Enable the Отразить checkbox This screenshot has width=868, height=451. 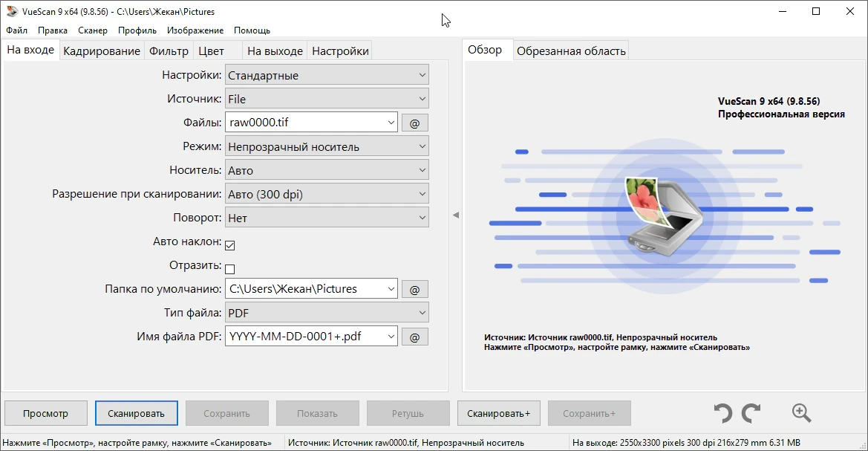click(x=229, y=269)
